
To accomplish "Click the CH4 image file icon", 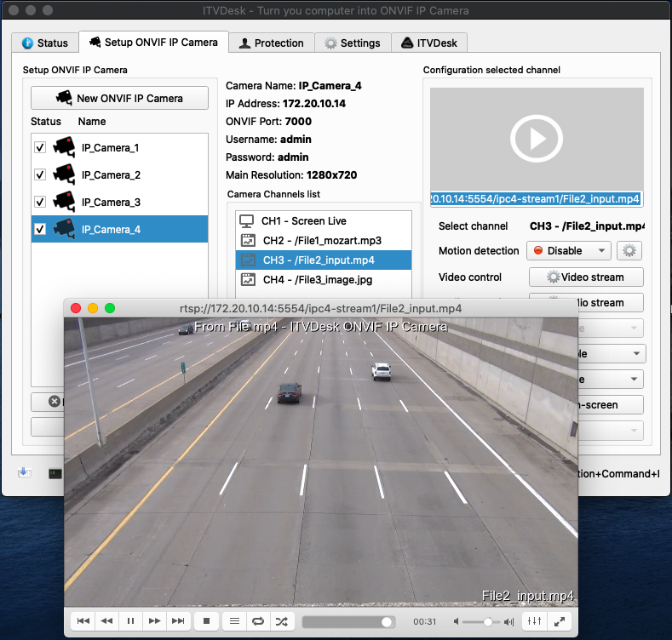I will pos(248,280).
